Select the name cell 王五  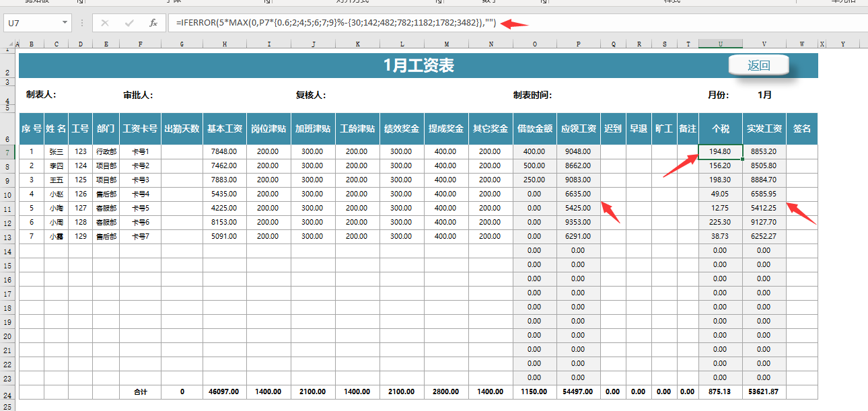click(x=57, y=180)
